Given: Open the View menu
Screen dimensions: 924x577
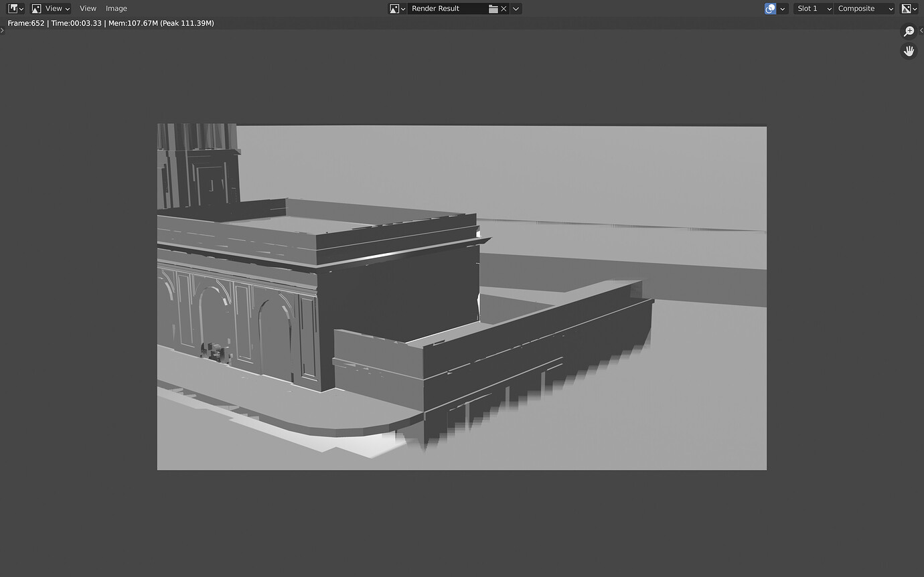Looking at the screenshot, I should 88,9.
